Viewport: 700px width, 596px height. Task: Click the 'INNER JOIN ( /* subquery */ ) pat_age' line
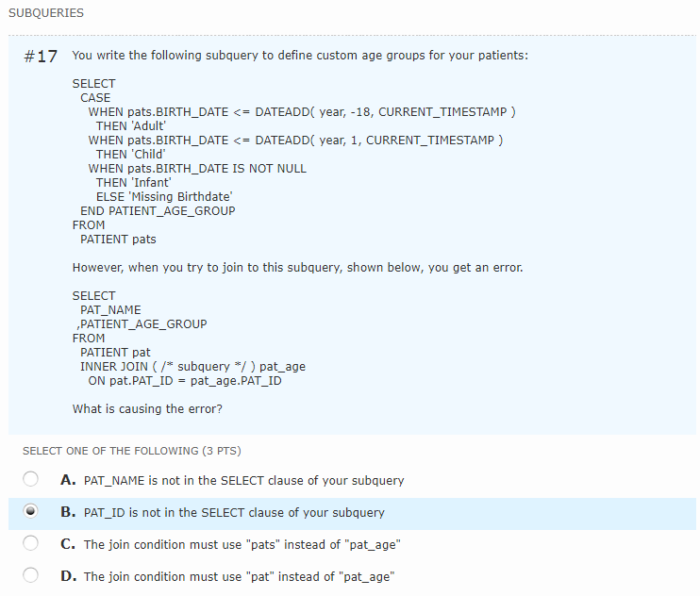(x=192, y=367)
